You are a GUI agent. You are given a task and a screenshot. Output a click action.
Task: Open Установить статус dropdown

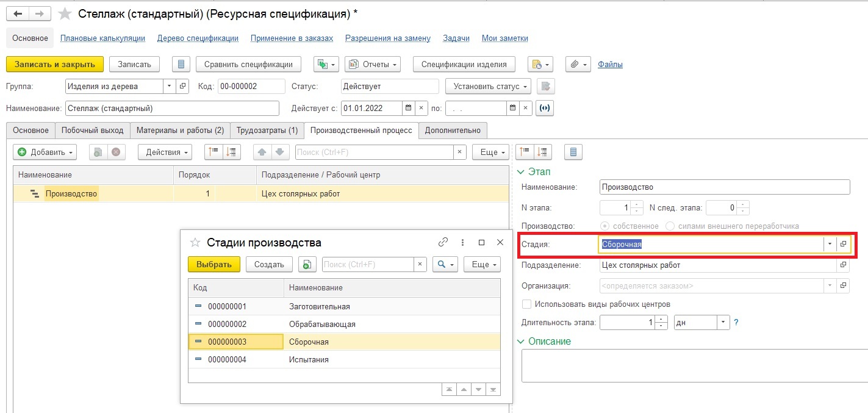488,87
